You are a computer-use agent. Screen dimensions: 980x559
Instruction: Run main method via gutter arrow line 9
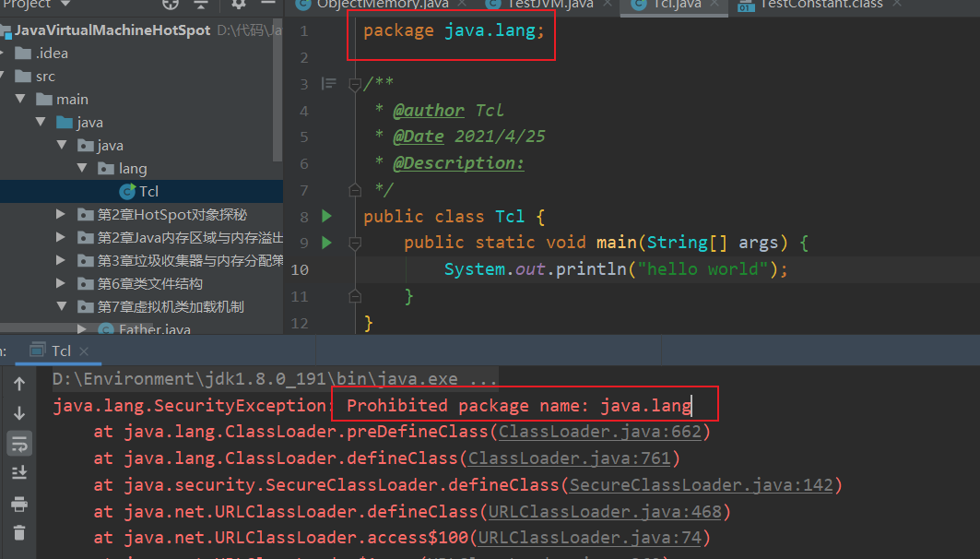click(x=326, y=243)
